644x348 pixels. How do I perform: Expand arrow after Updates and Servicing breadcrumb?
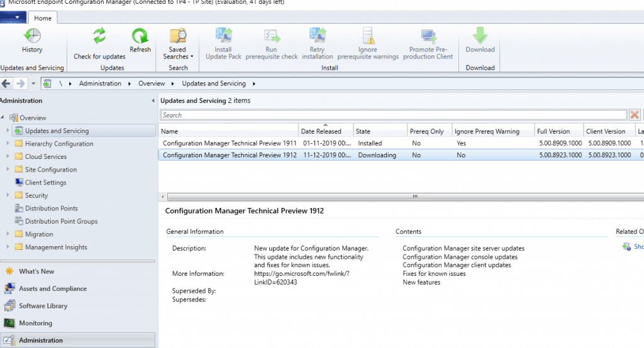point(254,84)
